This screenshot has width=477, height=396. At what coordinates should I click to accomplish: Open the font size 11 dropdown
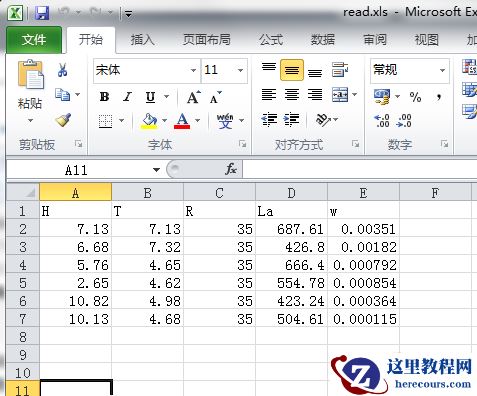pos(240,70)
